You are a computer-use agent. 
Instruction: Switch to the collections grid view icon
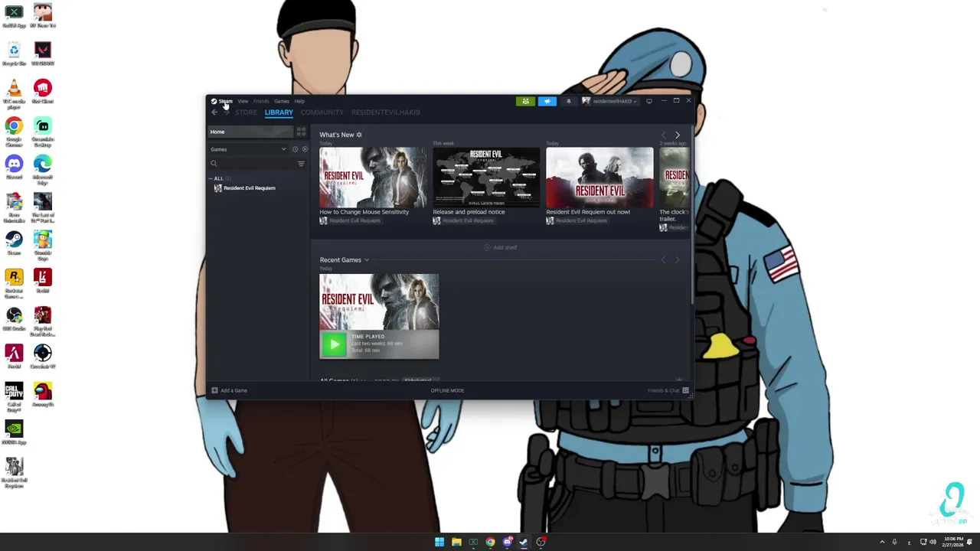301,132
